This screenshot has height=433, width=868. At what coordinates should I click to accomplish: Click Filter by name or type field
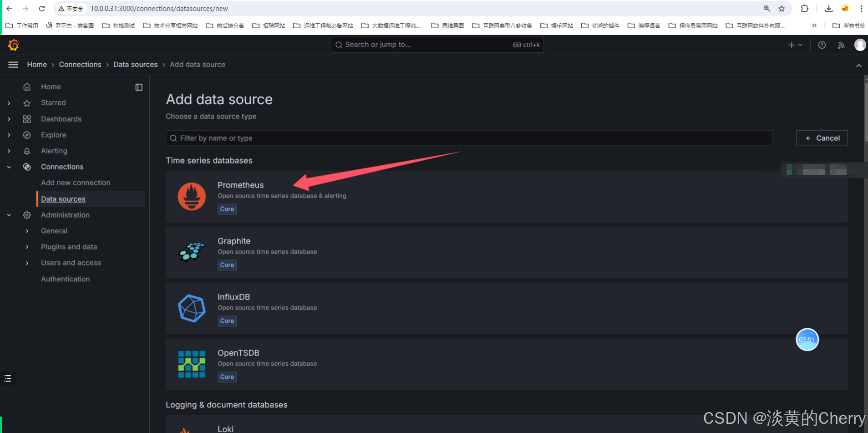(x=469, y=138)
